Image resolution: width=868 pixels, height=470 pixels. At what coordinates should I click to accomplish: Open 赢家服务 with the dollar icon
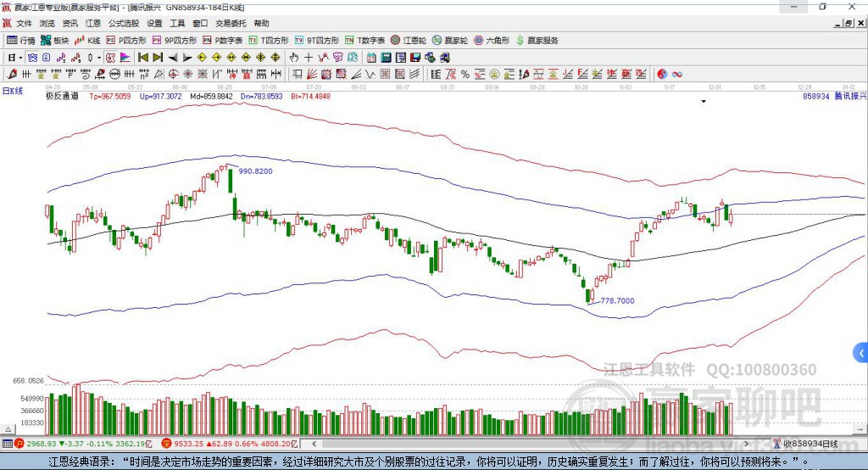[537, 41]
